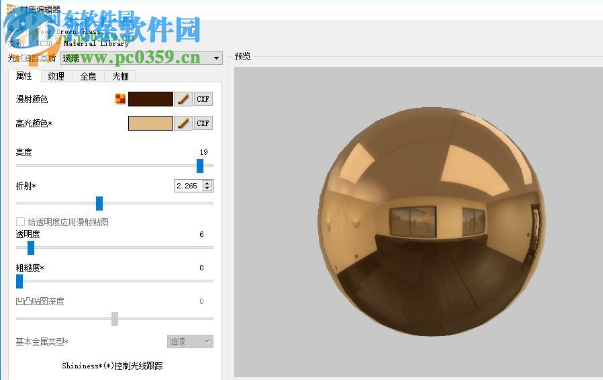Click the dark brown diffuse color swatch
Image resolution: width=603 pixels, height=380 pixels.
tap(150, 99)
